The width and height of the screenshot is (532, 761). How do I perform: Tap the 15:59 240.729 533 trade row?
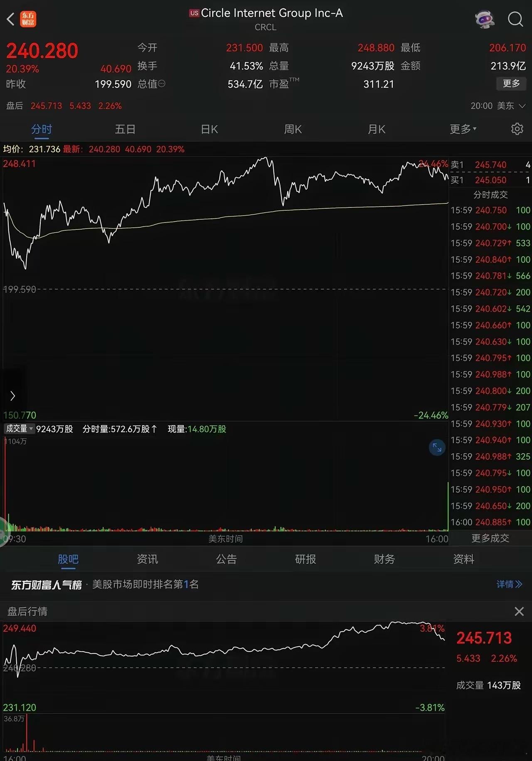pos(490,243)
